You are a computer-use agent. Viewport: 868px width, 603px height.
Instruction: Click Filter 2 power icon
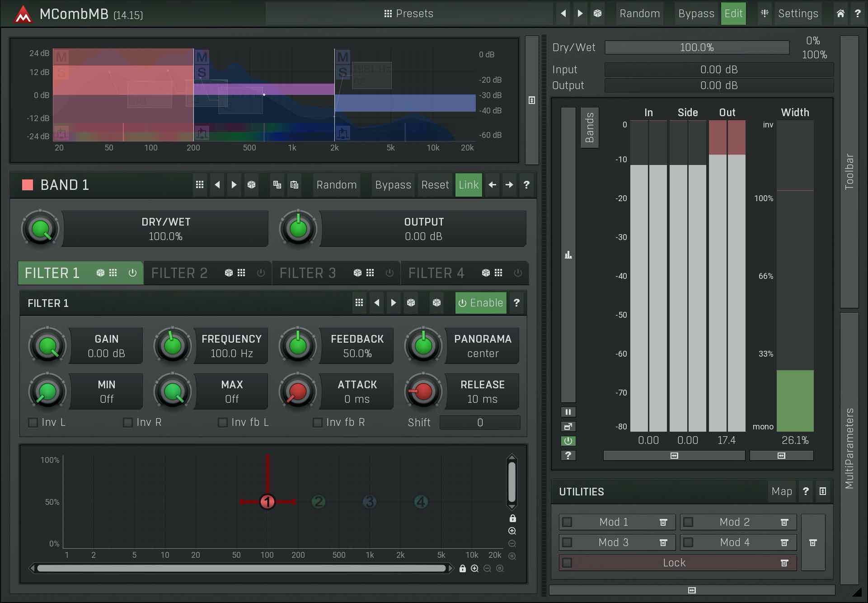click(x=261, y=273)
